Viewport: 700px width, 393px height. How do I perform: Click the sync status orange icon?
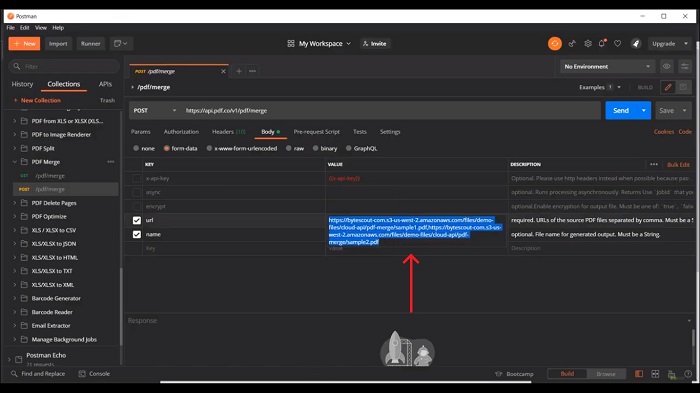pos(554,44)
